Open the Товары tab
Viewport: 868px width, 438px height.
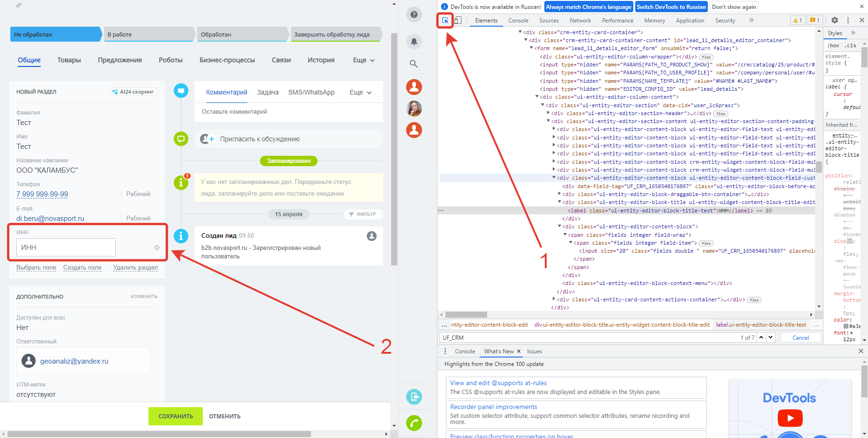(x=69, y=60)
